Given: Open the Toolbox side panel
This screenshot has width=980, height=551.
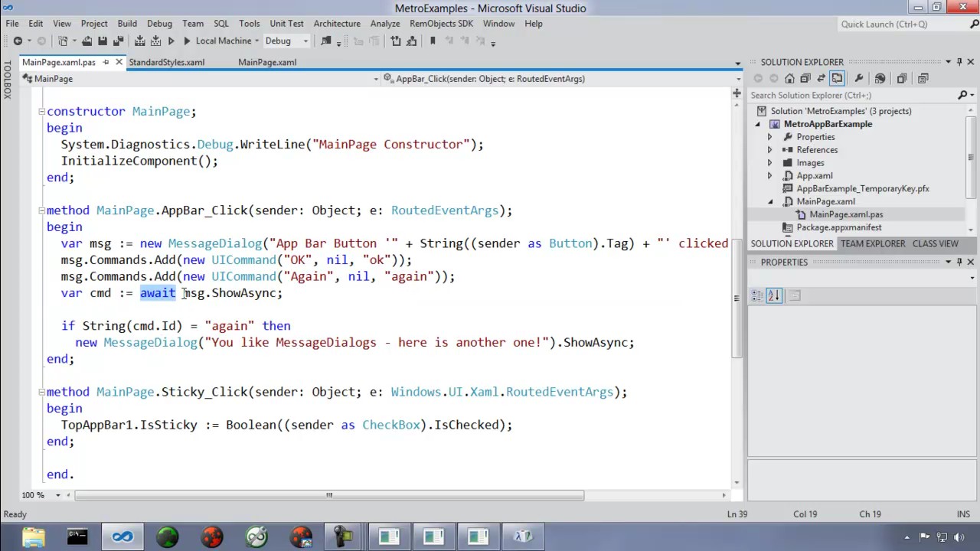Looking at the screenshot, I should tap(7, 80).
